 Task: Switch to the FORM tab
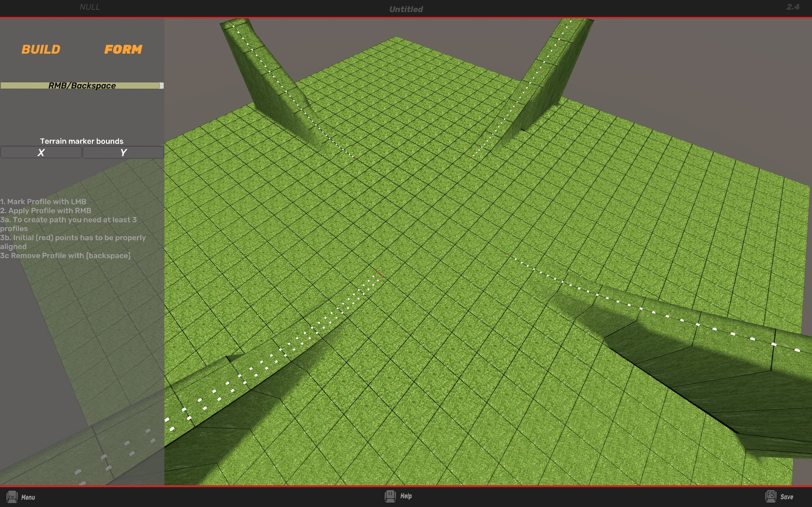click(x=123, y=49)
